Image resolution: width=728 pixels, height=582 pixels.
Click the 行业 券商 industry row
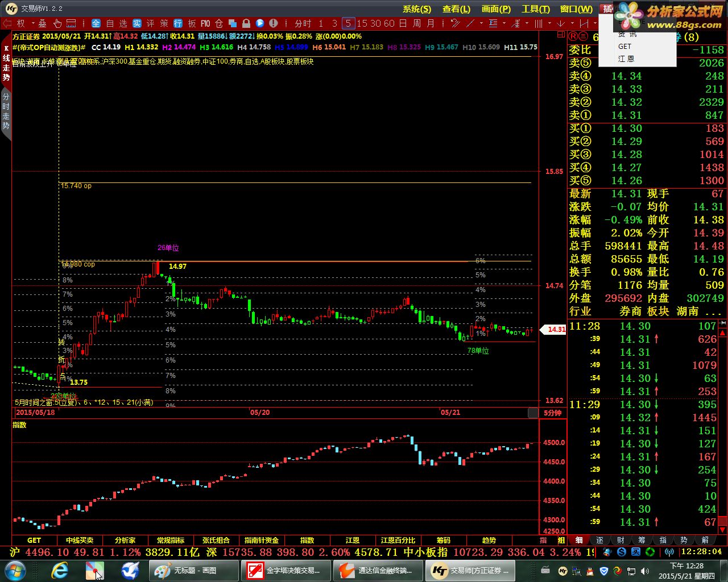tap(646, 311)
